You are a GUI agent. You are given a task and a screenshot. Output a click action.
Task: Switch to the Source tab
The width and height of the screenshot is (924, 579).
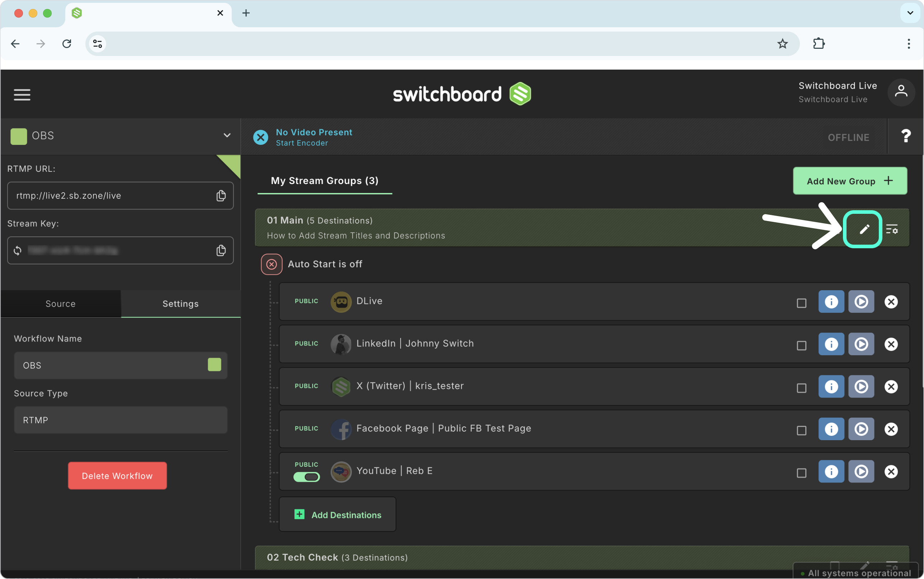click(x=61, y=303)
